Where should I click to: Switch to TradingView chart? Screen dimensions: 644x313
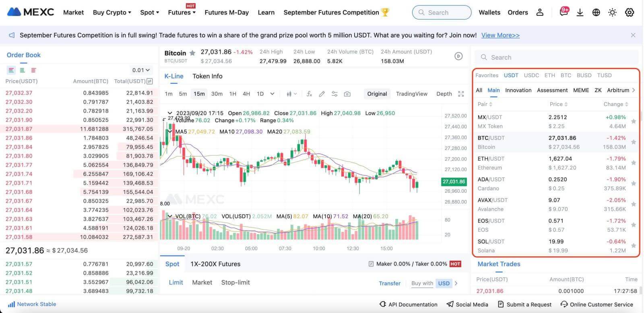pos(412,94)
